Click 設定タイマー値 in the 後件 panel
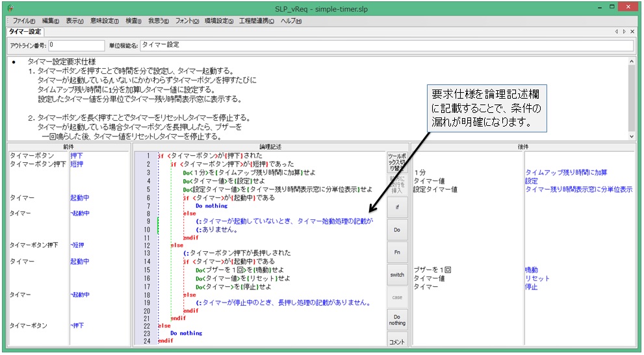Viewport: 644px width, 355px height. (435, 190)
